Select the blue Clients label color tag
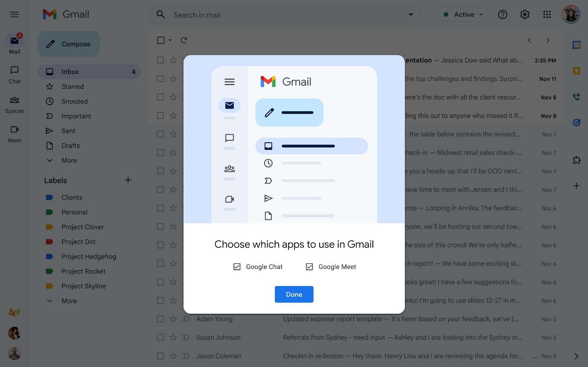This screenshot has height=367, width=588. 49,197
